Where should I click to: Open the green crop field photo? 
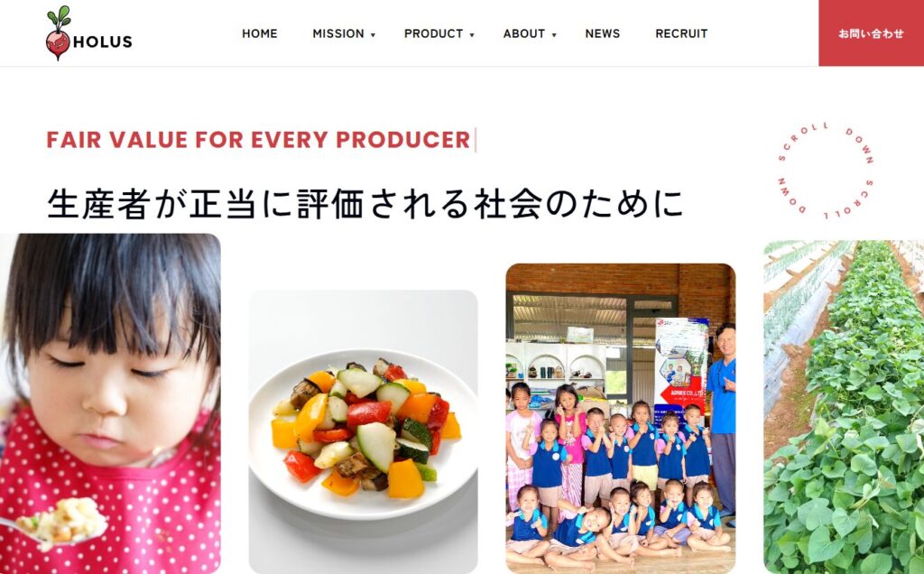point(844,407)
